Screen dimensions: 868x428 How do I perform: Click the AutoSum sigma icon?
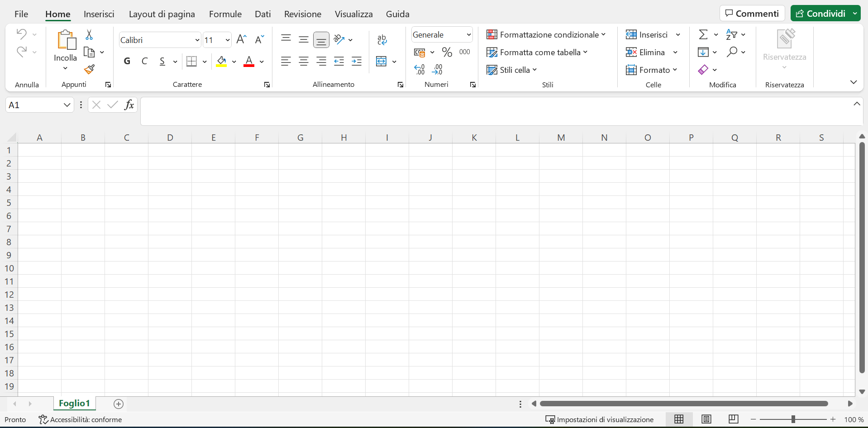pos(703,34)
